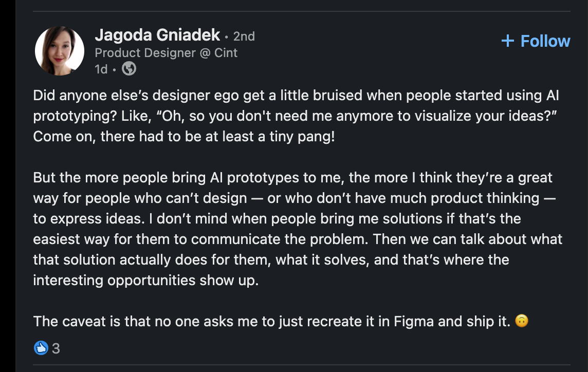Click the globe public visibility icon

129,68
